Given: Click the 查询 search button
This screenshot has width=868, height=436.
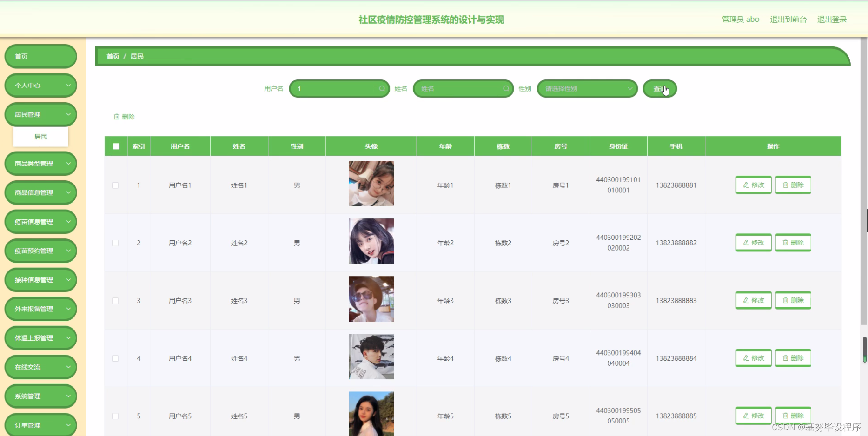Looking at the screenshot, I should tap(659, 89).
